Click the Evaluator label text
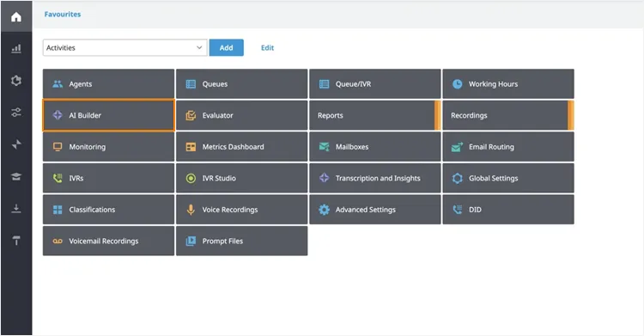Image resolution: width=644 pixels, height=336 pixels. click(218, 115)
